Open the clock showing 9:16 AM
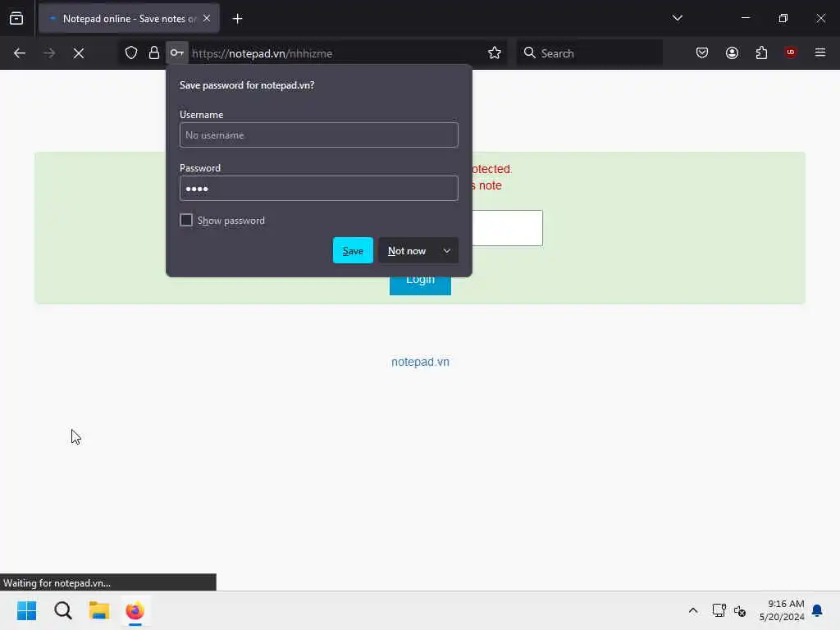 point(782,610)
